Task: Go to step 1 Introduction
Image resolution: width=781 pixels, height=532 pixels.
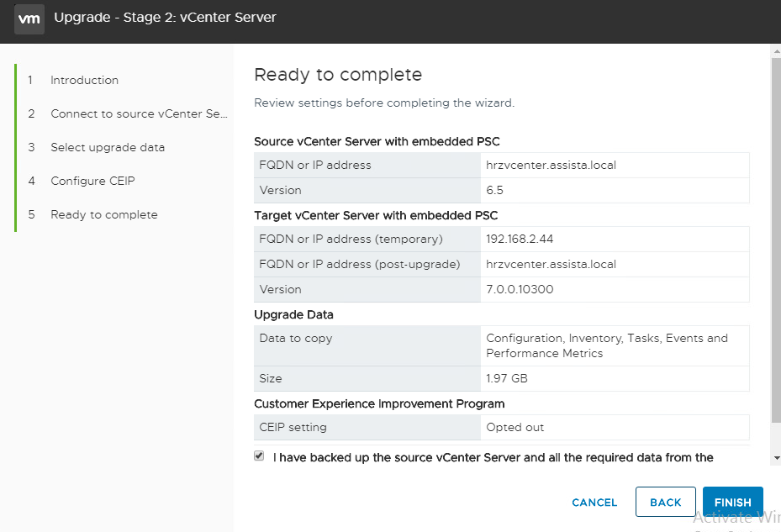Action: (84, 80)
